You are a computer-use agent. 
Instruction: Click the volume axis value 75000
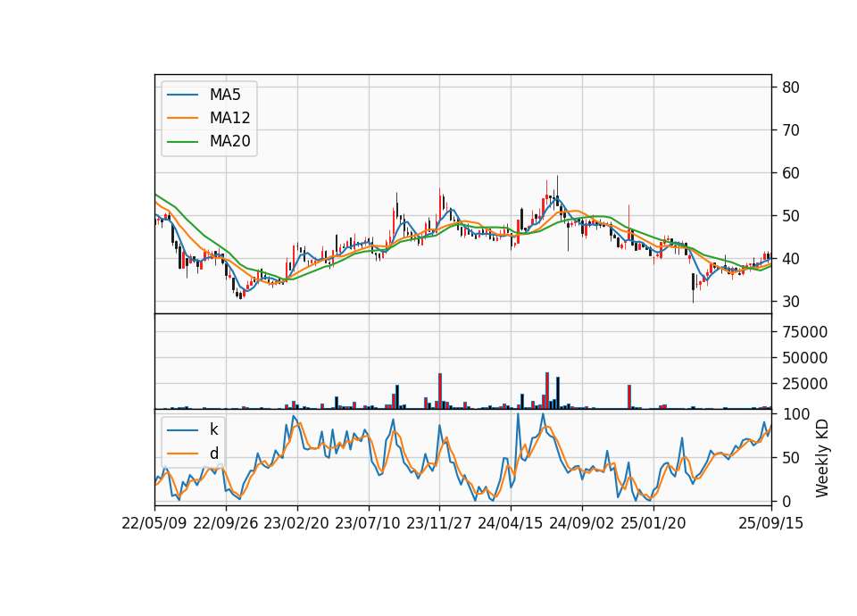(x=804, y=332)
